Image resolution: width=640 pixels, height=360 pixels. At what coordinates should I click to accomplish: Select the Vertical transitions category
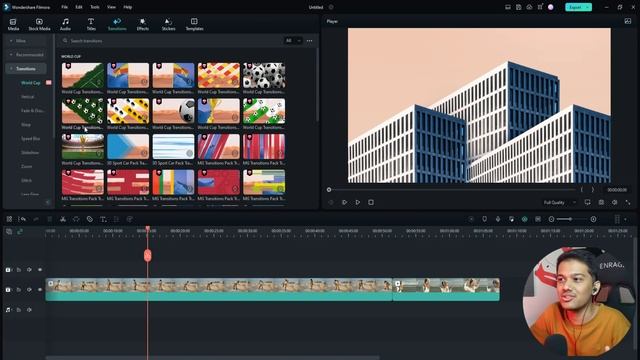(28, 97)
